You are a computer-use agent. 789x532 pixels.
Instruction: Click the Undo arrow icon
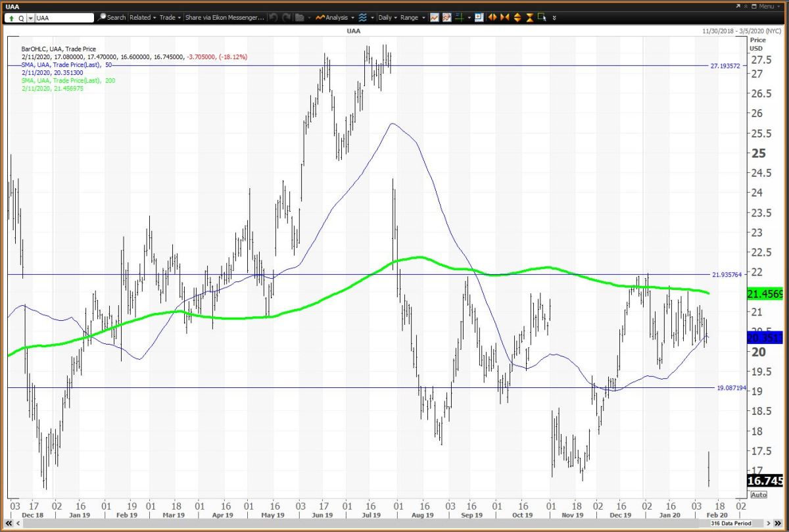coord(274,18)
